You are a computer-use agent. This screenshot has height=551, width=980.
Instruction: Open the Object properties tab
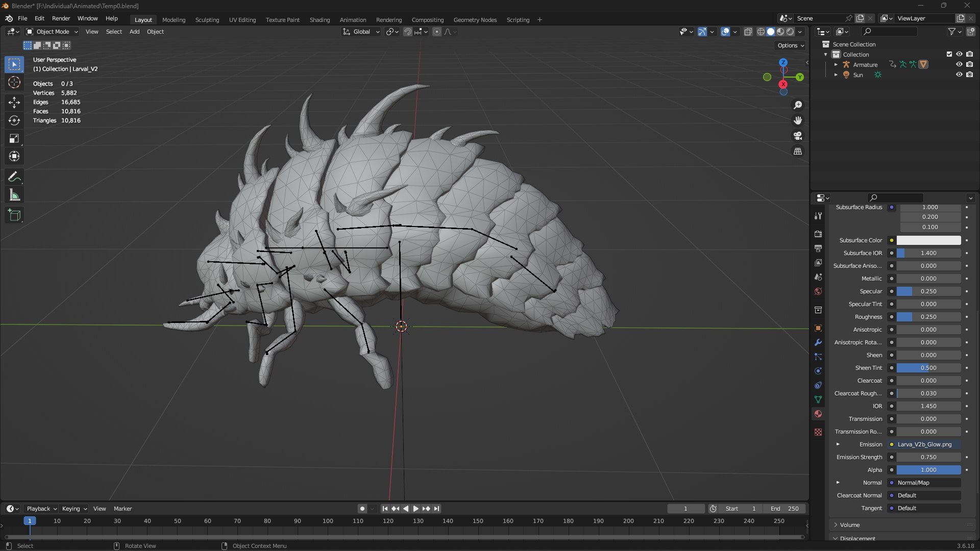click(x=818, y=328)
